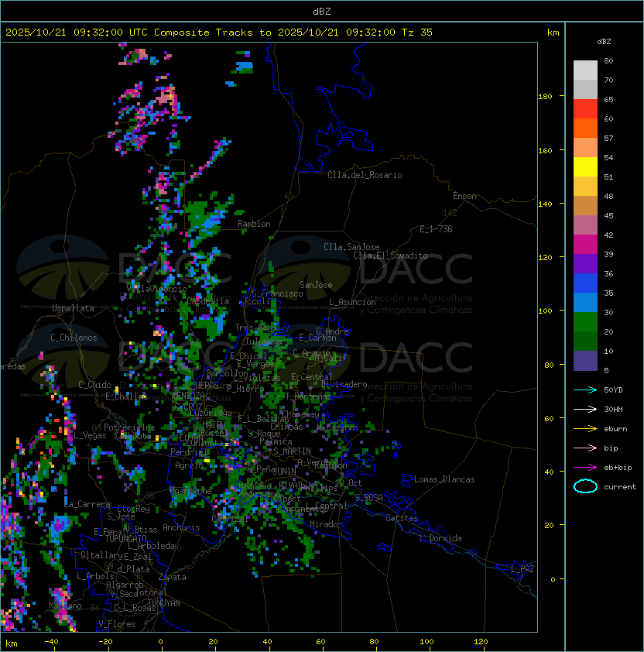Click the E_1-736 map label

point(436,229)
